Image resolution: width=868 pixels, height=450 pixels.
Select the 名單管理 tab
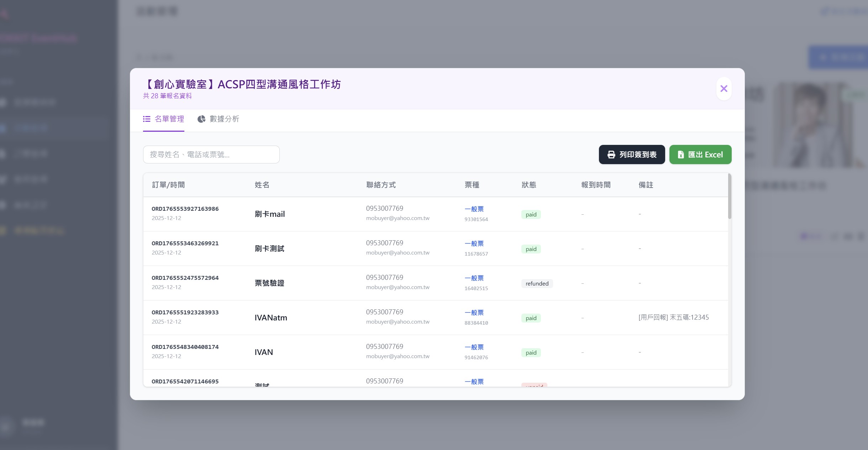click(169, 119)
